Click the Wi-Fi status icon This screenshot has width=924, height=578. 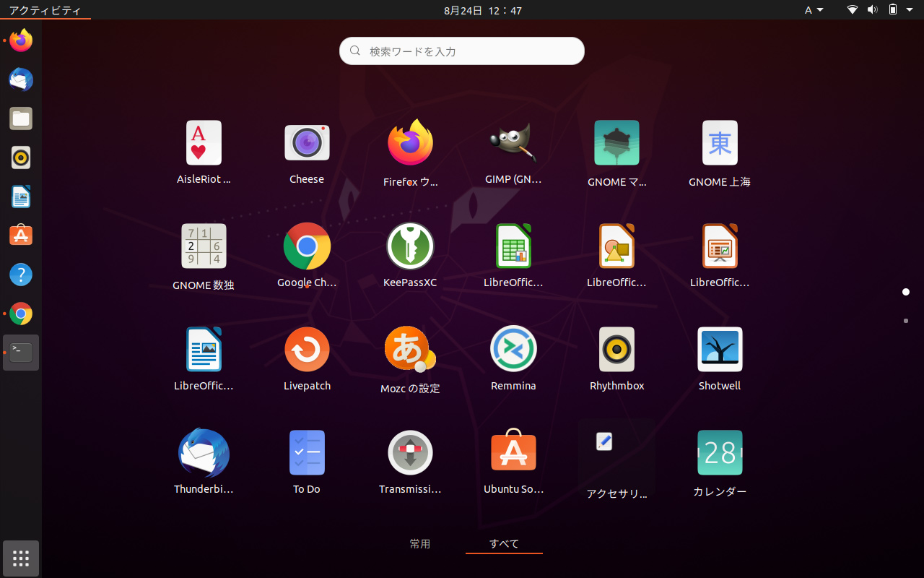pyautogui.click(x=853, y=10)
